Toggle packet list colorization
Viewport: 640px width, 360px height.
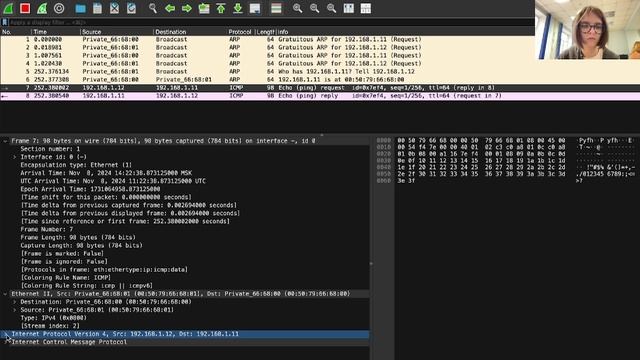(x=276, y=8)
